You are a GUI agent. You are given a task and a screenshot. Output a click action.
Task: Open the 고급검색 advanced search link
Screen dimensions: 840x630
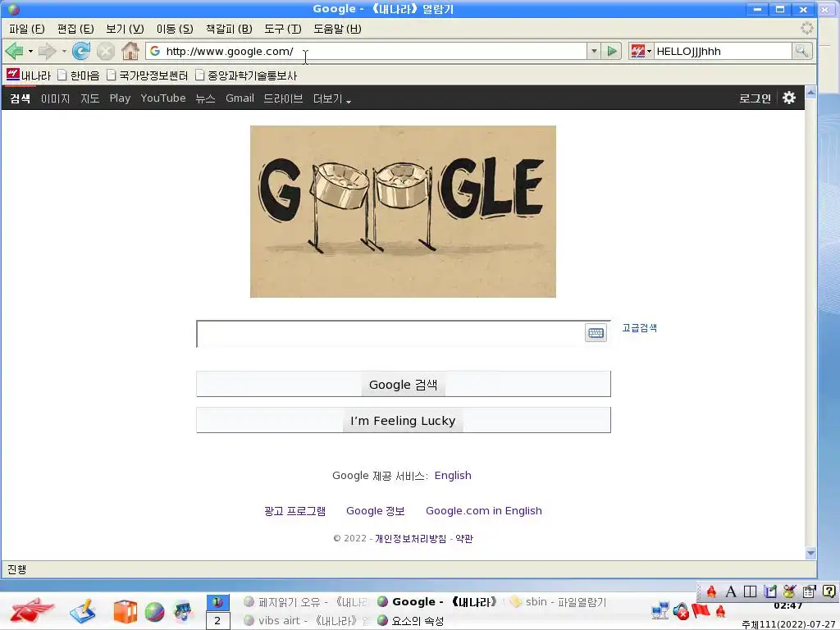click(x=639, y=328)
